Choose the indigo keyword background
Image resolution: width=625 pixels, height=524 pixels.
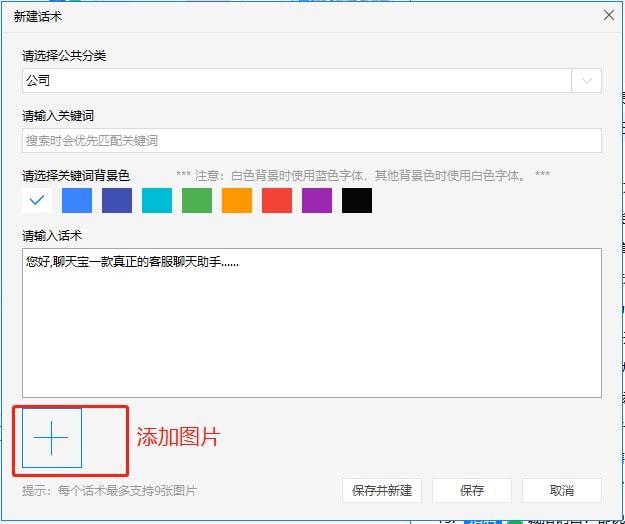(117, 200)
